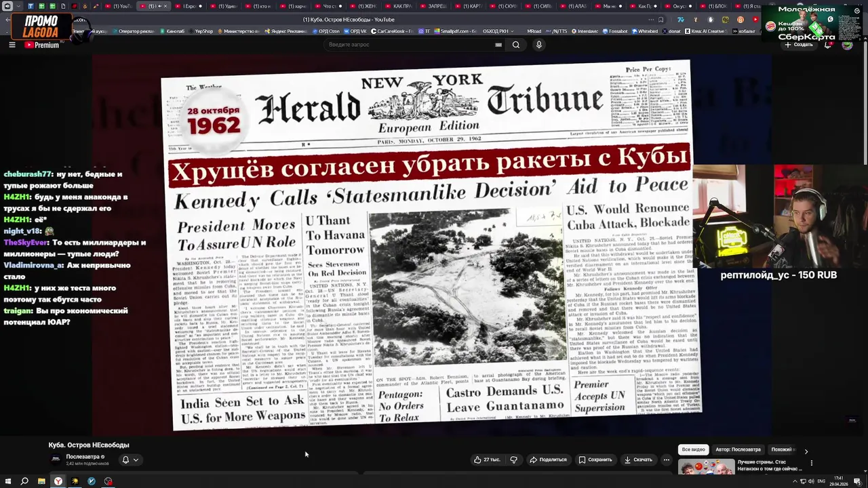Screen dimensions: 868x488
Task: Show next filter chips with the arrow
Action: pyautogui.click(x=806, y=451)
